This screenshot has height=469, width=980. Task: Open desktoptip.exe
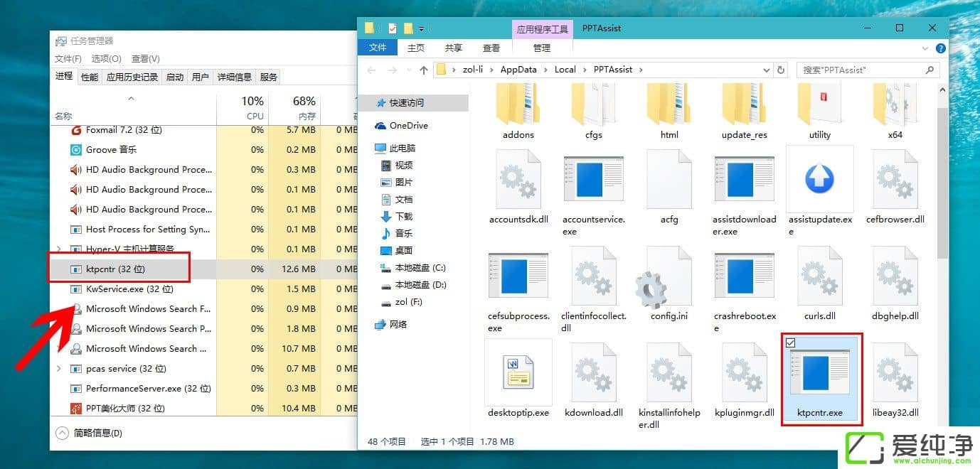click(x=518, y=372)
